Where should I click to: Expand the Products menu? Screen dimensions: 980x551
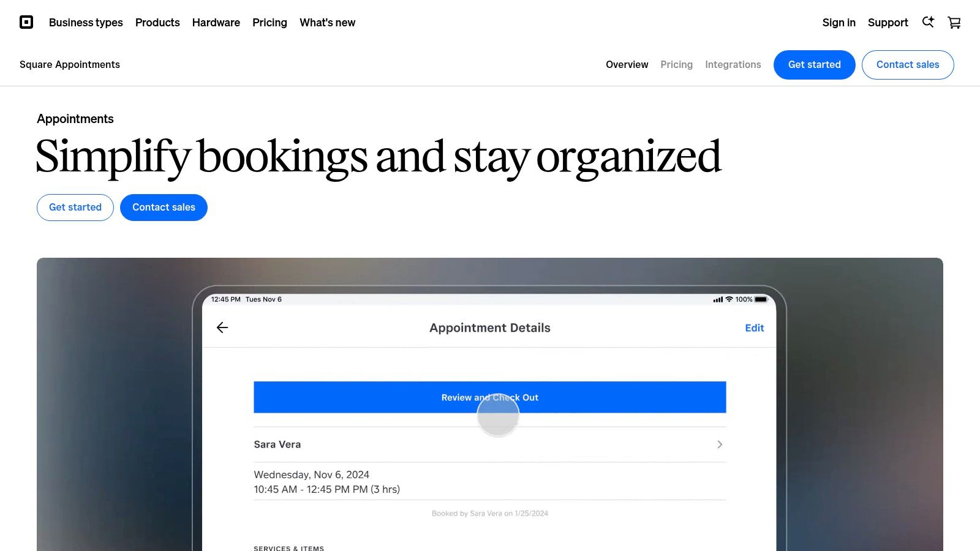157,23
